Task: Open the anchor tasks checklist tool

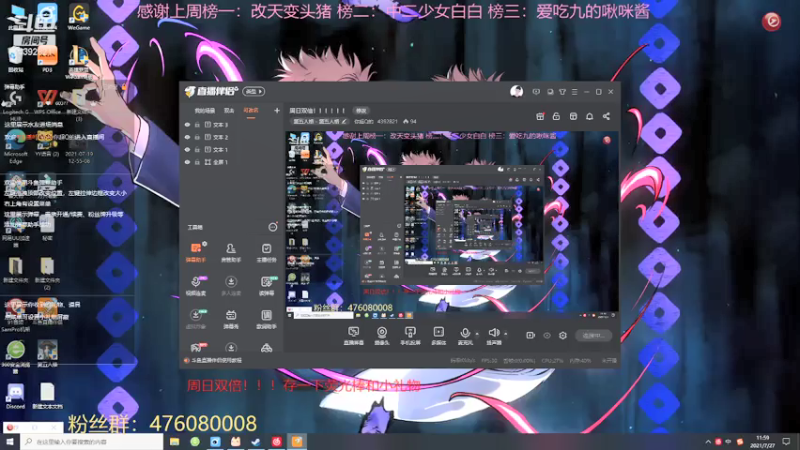Action: click(x=266, y=252)
